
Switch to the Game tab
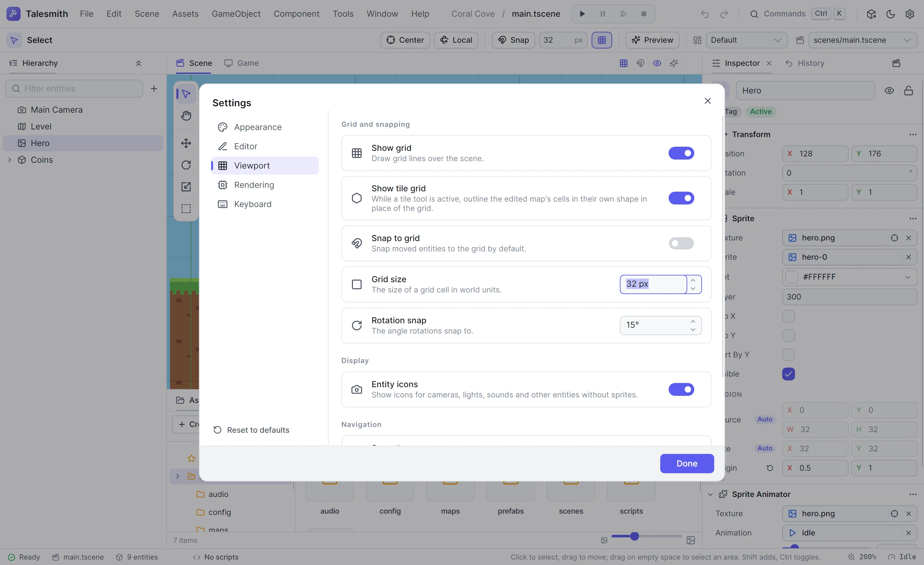pyautogui.click(x=242, y=63)
